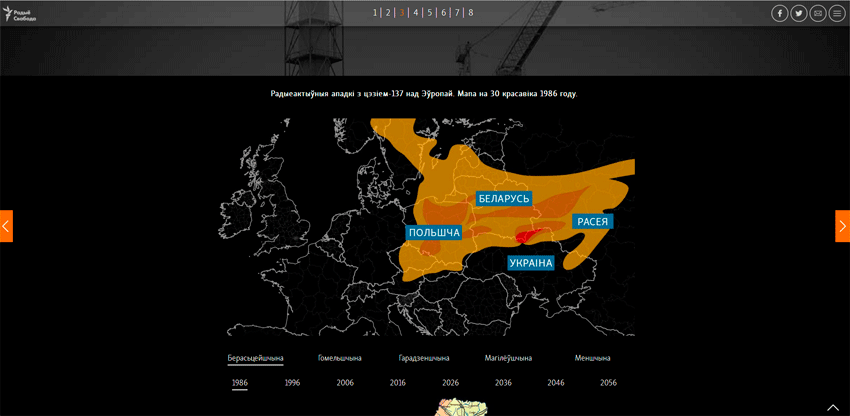
Task: Share the page on Twitter
Action: click(x=799, y=13)
